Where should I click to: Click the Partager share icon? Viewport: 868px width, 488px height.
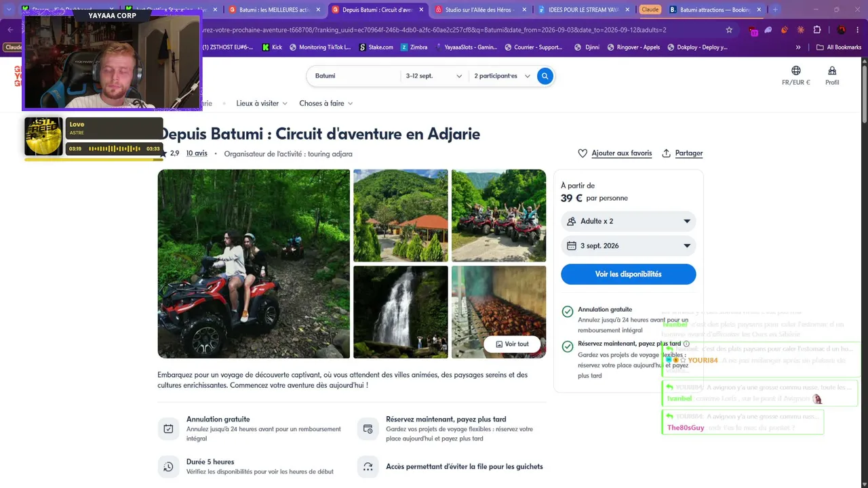(x=667, y=153)
